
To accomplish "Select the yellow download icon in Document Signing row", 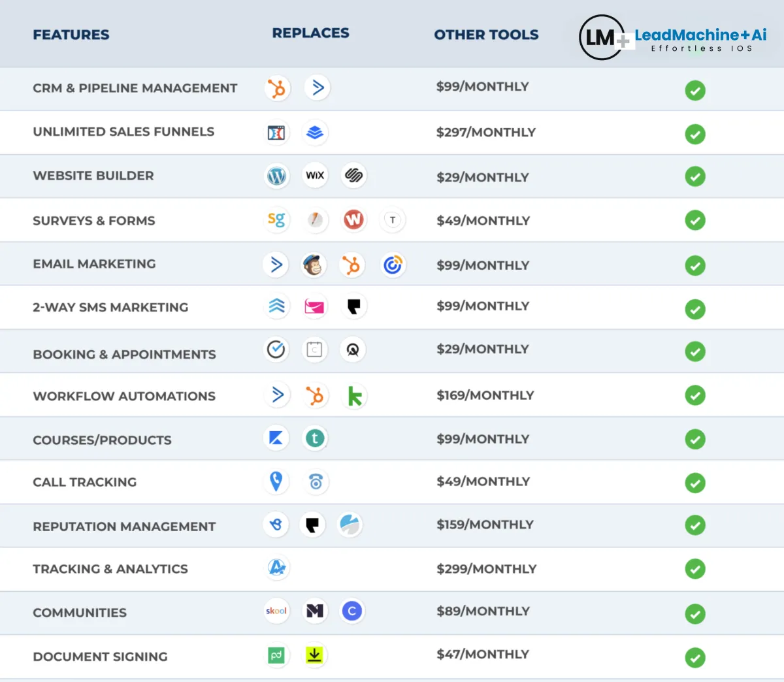I will [x=314, y=655].
